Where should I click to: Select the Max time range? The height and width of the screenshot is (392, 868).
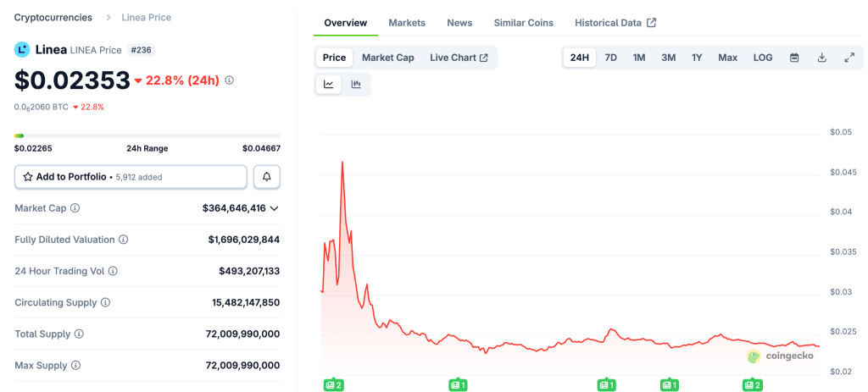click(728, 58)
